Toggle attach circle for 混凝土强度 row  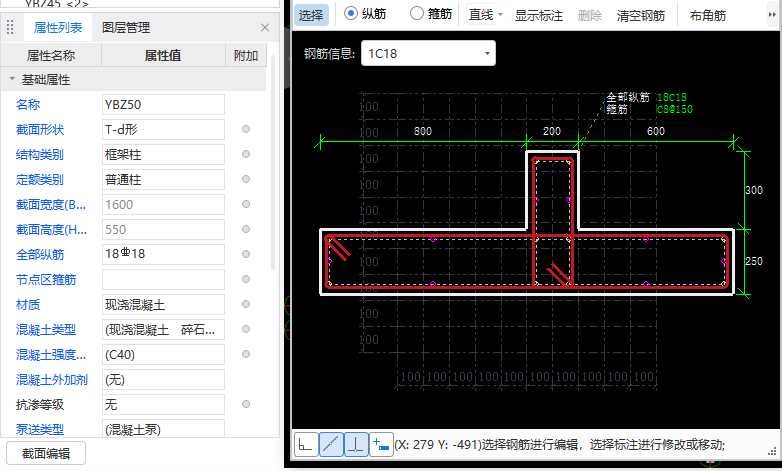tap(246, 354)
